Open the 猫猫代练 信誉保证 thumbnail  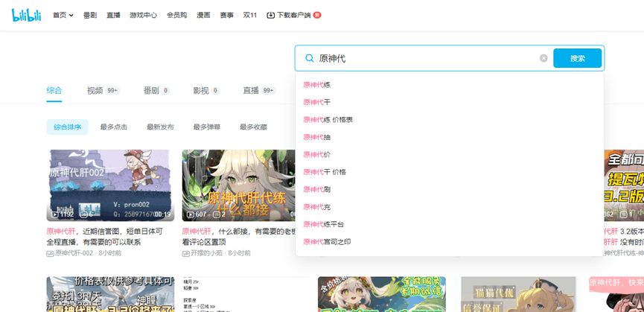click(518, 294)
